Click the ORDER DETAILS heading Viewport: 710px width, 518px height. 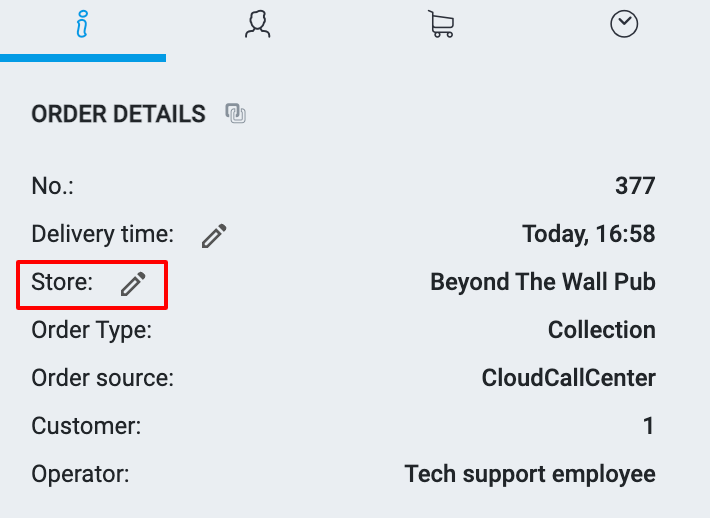pyautogui.click(x=118, y=114)
